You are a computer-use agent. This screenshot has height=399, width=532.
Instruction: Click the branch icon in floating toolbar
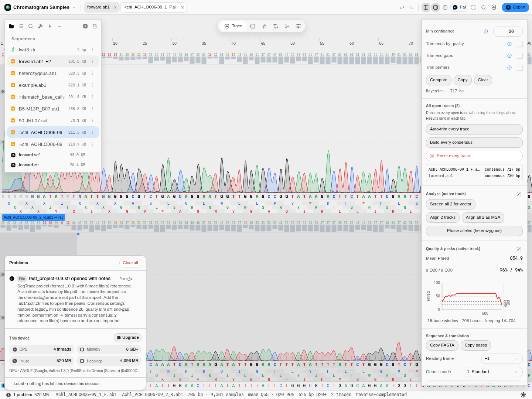coord(287,26)
